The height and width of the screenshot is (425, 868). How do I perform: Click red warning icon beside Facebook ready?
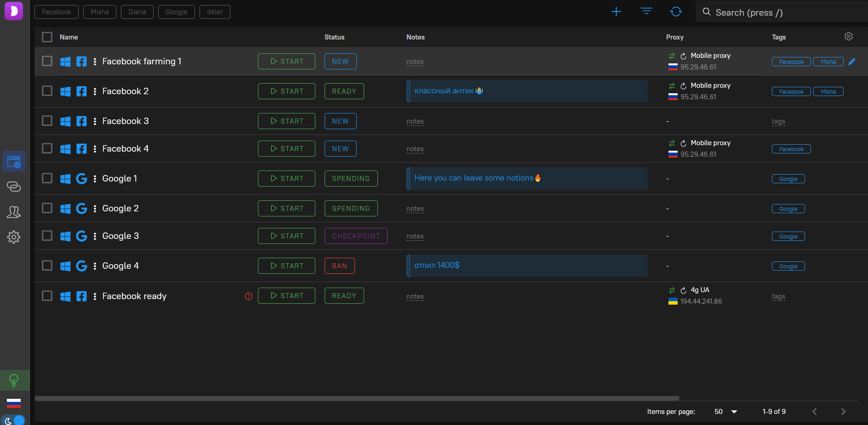click(x=249, y=296)
